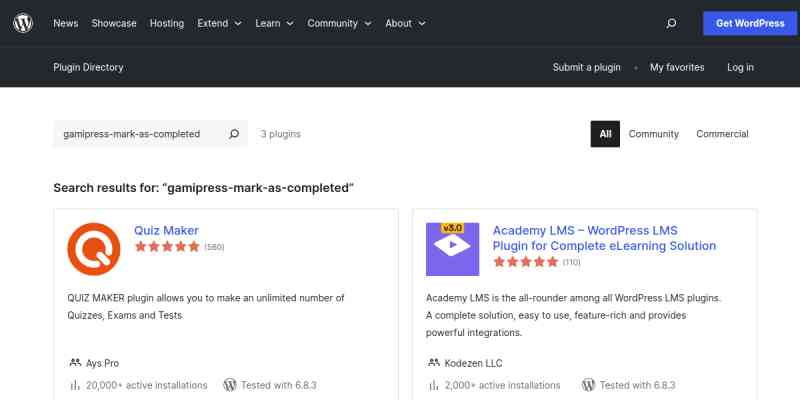Click the Kodezen LLC author name
800x400 pixels.
click(473, 363)
